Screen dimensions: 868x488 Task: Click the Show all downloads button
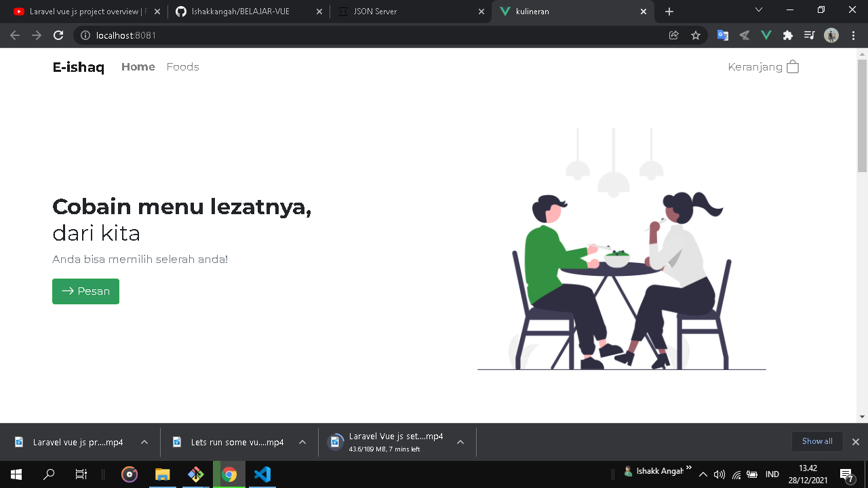[816, 441]
